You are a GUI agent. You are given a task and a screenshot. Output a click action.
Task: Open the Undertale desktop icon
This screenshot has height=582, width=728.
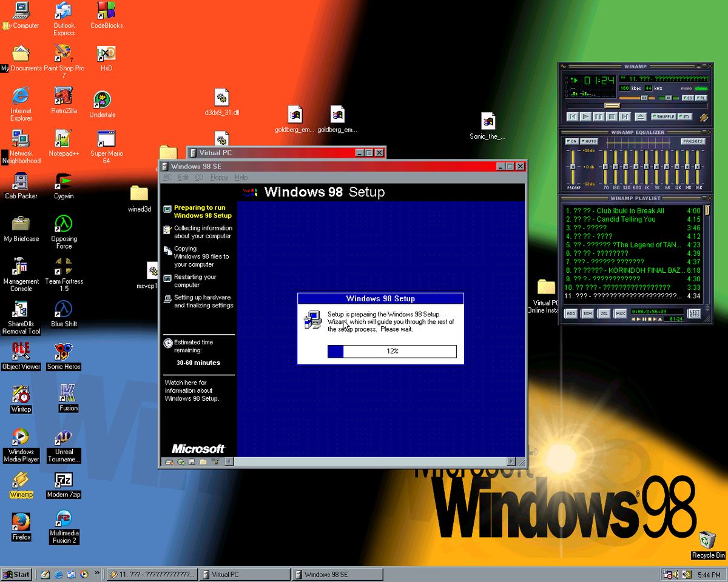coord(102,100)
